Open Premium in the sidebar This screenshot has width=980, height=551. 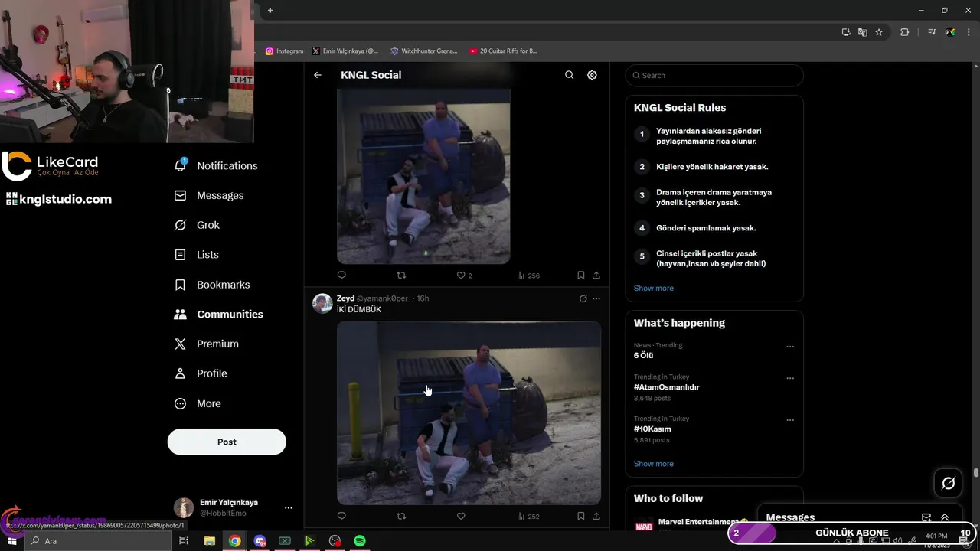point(207,344)
